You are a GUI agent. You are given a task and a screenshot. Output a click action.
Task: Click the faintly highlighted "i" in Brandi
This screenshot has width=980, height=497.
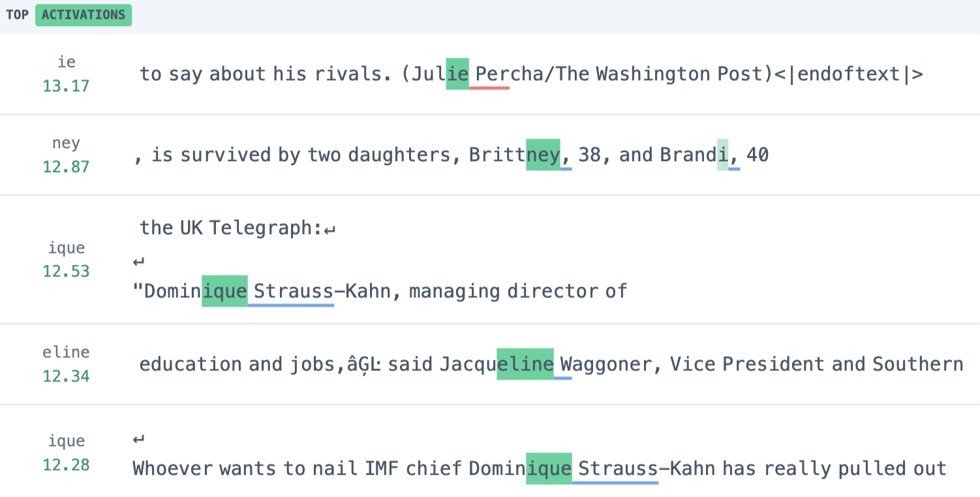pos(722,155)
